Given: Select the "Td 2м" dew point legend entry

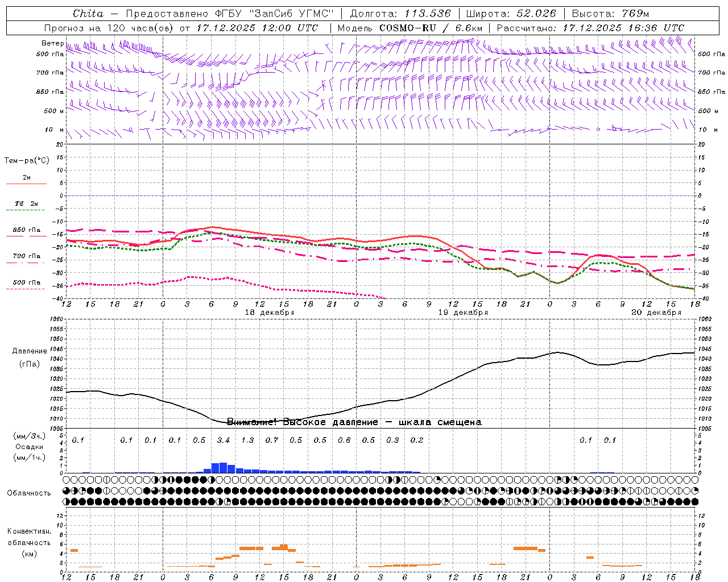Looking at the screenshot, I should click(x=26, y=203).
